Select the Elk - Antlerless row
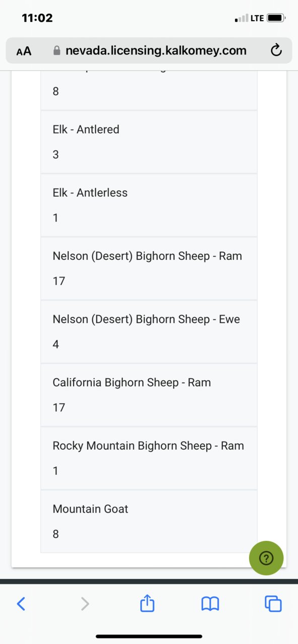Viewport: 298px width, 644px height. 149,205
